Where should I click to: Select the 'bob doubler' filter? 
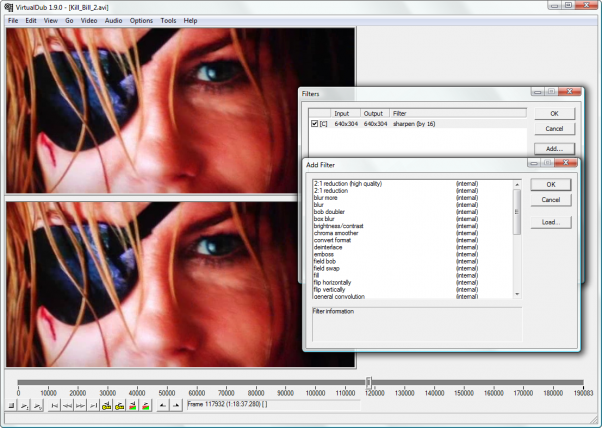[x=413, y=212]
